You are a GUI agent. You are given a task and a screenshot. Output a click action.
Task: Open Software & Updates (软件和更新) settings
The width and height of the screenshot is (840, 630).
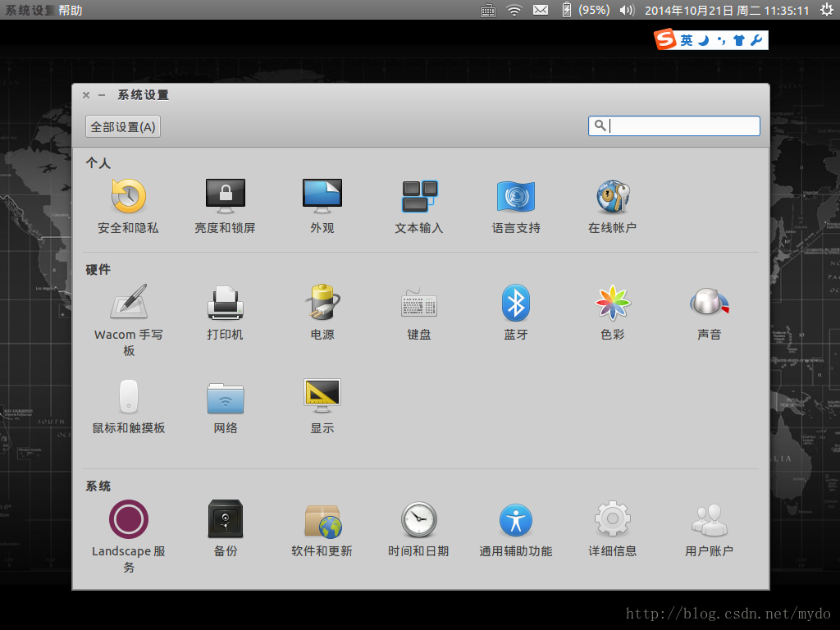coord(322,529)
